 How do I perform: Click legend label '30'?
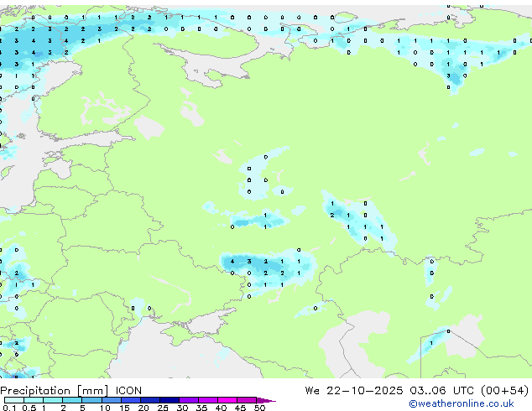point(182,408)
